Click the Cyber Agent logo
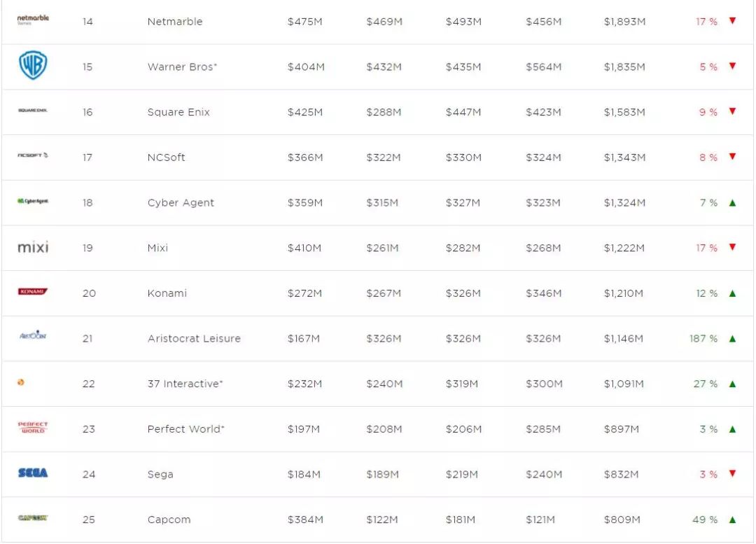756x544 pixels. pos(33,201)
